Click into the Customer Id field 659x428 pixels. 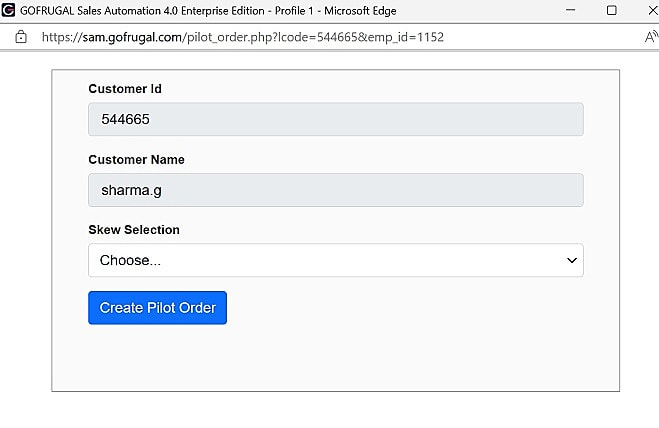pyautogui.click(x=335, y=120)
